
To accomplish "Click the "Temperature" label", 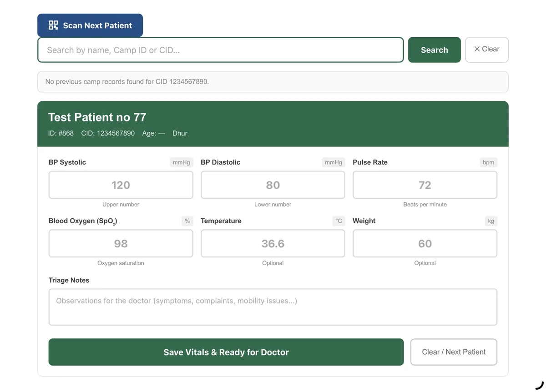I will [221, 221].
